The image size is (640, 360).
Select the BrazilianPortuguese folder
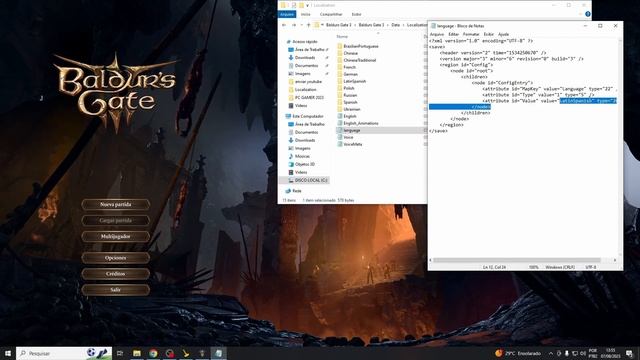(x=361, y=46)
